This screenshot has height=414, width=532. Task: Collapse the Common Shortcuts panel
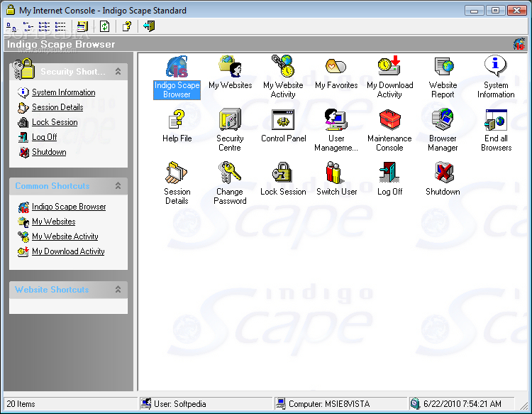118,186
